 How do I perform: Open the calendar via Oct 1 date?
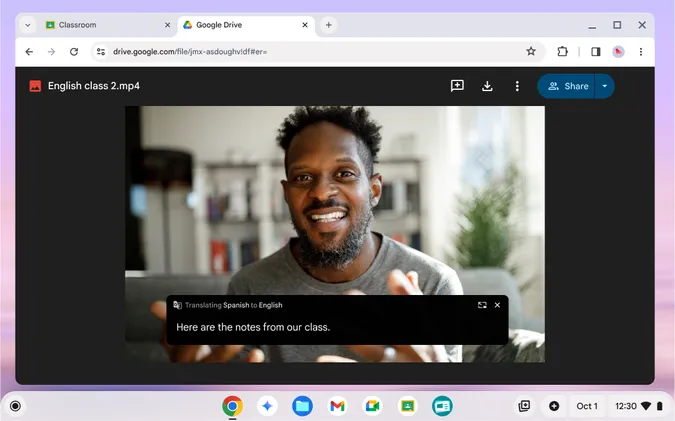(x=587, y=406)
